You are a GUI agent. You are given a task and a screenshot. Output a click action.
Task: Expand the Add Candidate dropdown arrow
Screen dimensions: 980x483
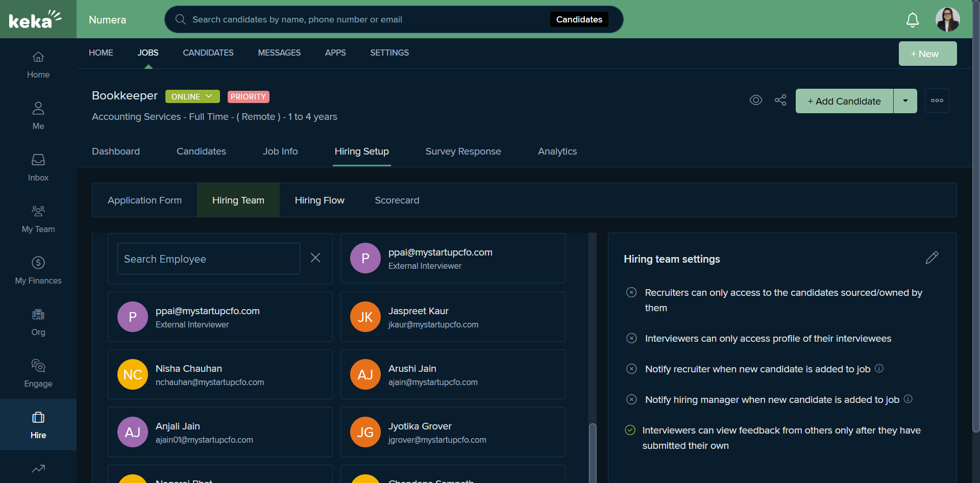(x=905, y=101)
